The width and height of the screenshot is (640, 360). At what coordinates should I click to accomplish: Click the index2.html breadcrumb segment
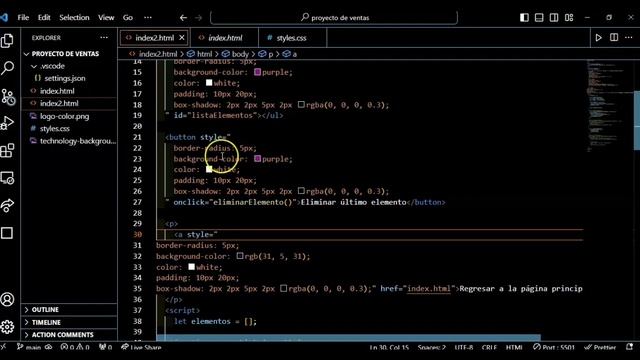(x=158, y=54)
